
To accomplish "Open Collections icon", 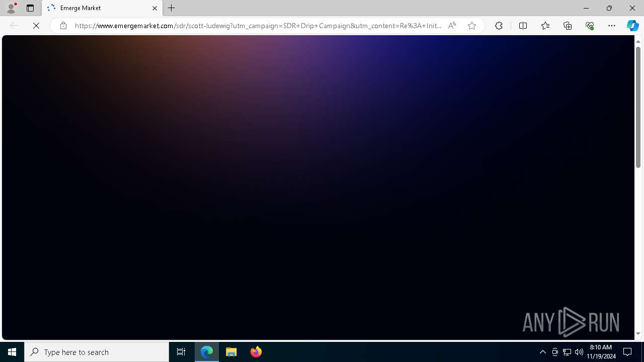I will [x=568, y=26].
